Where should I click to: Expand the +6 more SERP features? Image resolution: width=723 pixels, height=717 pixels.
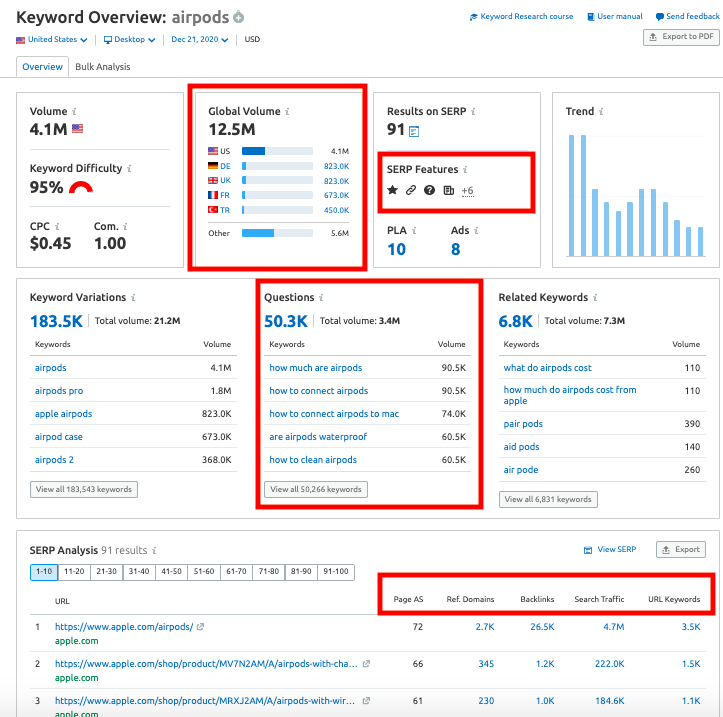[468, 190]
